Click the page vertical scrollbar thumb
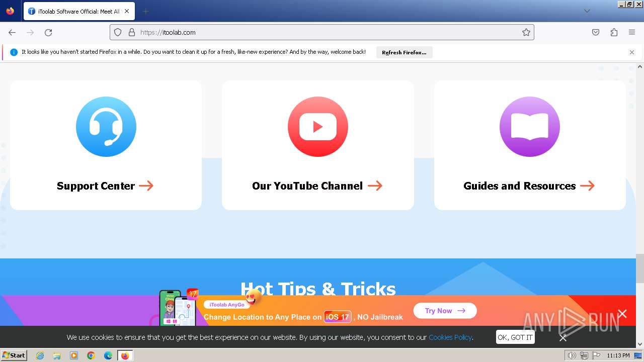Screen dimensions: 644x362 point(640,268)
